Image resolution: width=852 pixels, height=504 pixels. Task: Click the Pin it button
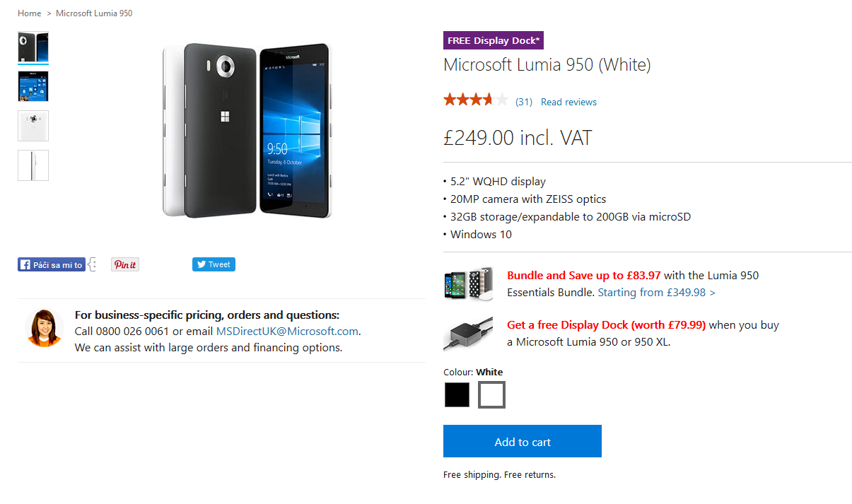125,264
